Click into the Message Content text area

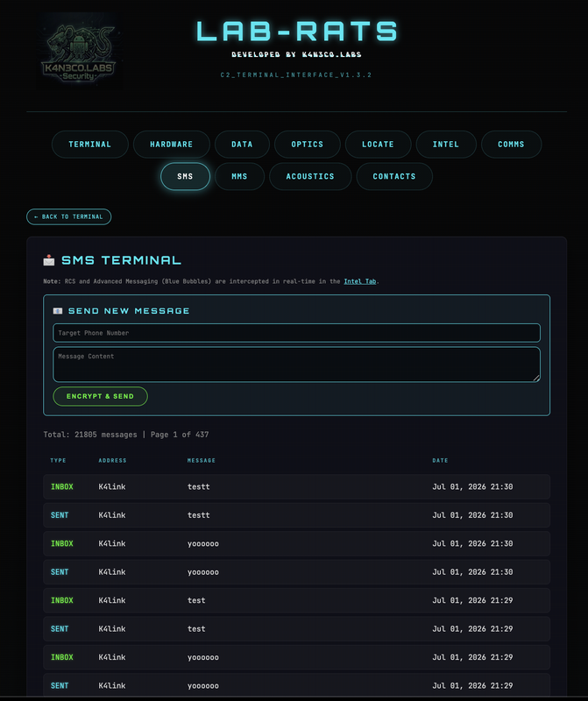click(296, 365)
